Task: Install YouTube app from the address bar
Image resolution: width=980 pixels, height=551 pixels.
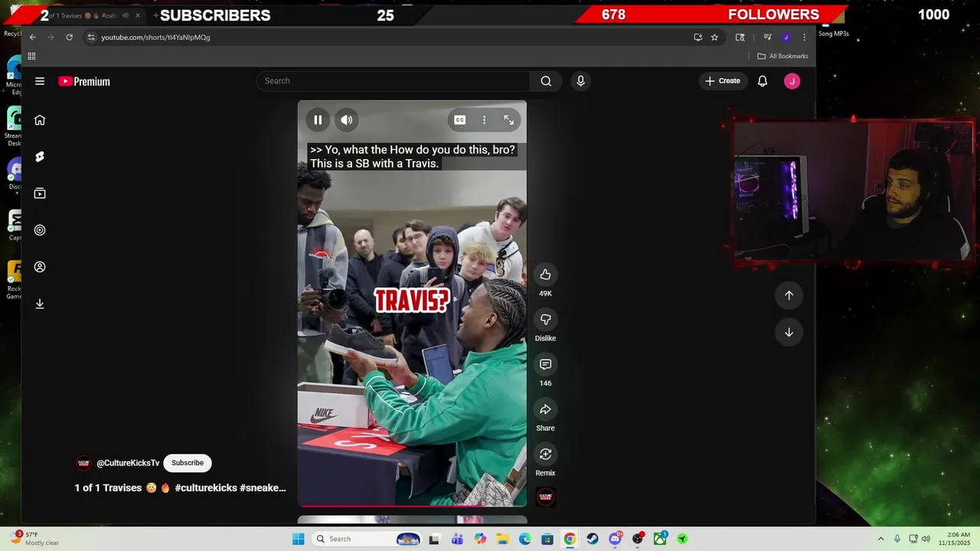Action: 697,37
